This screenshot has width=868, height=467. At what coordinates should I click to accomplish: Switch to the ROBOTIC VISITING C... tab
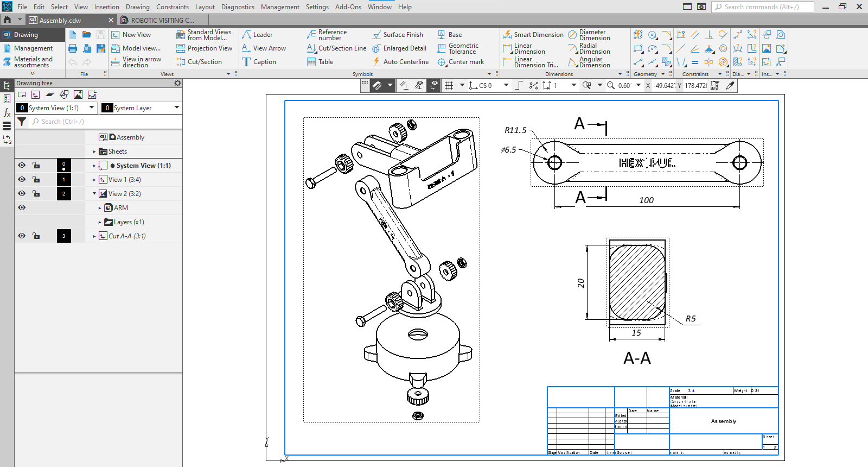(x=163, y=20)
